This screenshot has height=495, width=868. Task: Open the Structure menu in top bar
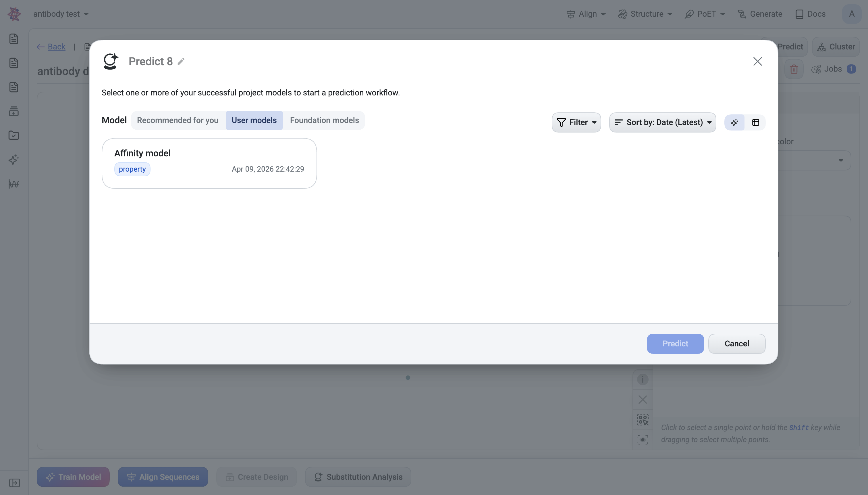645,14
